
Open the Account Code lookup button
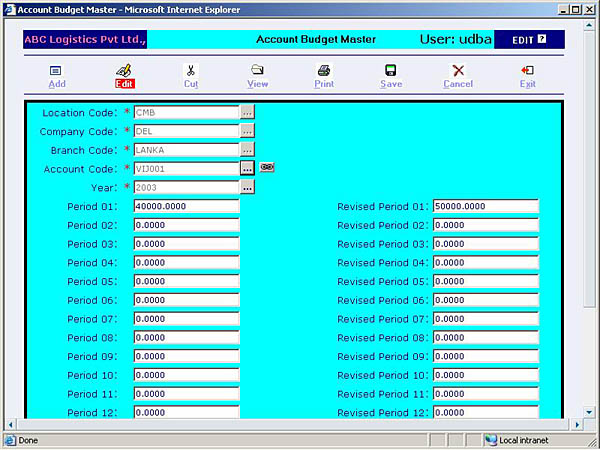(x=247, y=168)
